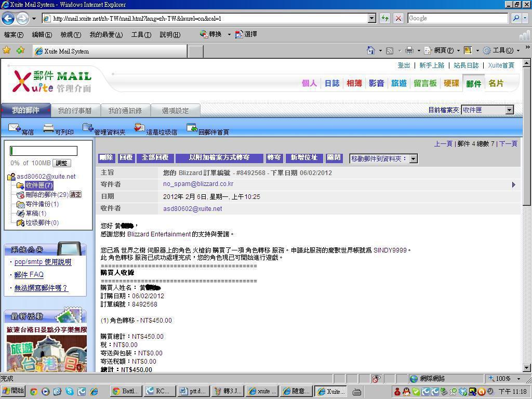The height and width of the screenshot is (399, 532).
Task: Click the Google search input box
Action: (457, 18)
